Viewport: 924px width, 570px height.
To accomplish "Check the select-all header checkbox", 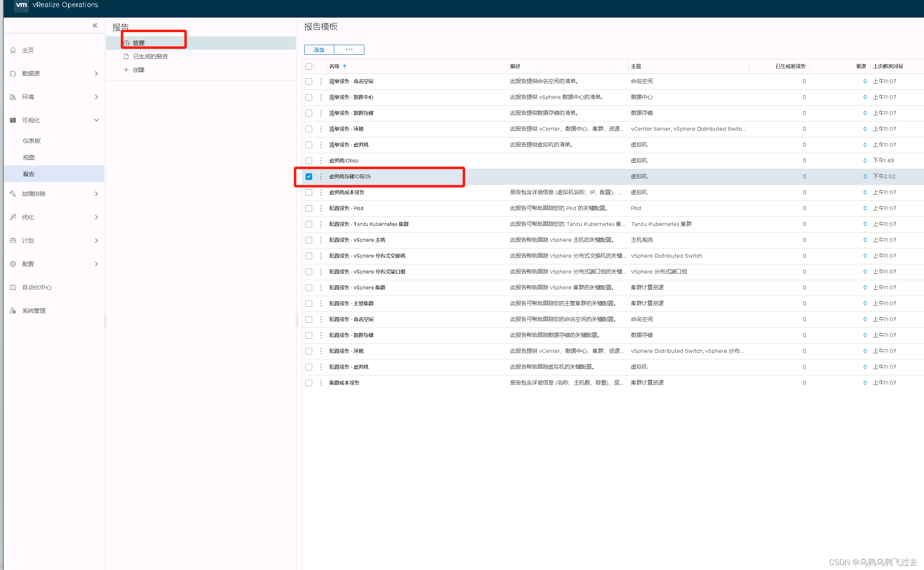I will 309,66.
